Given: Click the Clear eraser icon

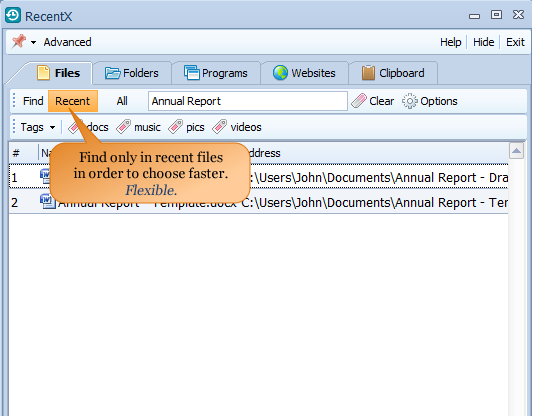Looking at the screenshot, I should click(358, 101).
